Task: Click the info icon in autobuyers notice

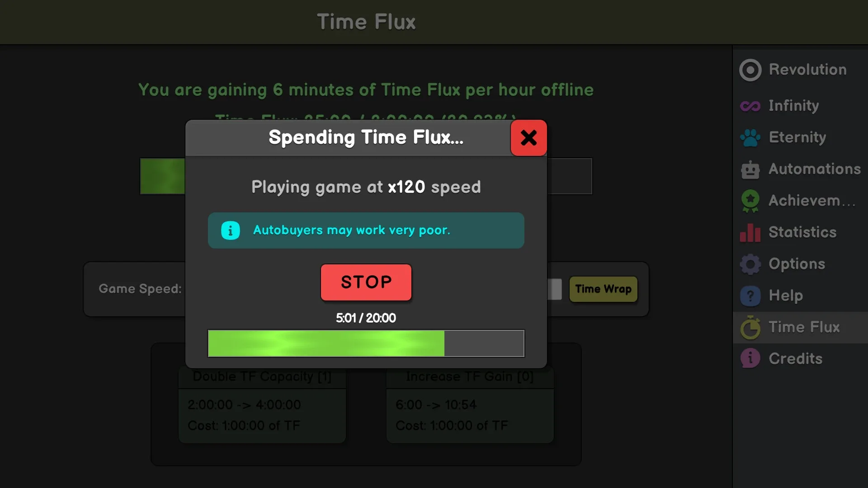Action: tap(231, 230)
